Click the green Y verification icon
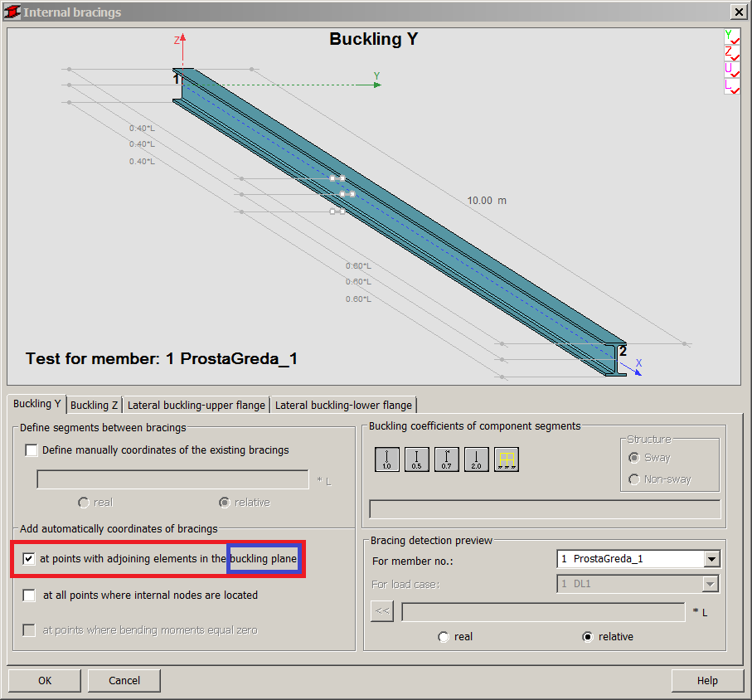752x700 pixels. coord(733,36)
